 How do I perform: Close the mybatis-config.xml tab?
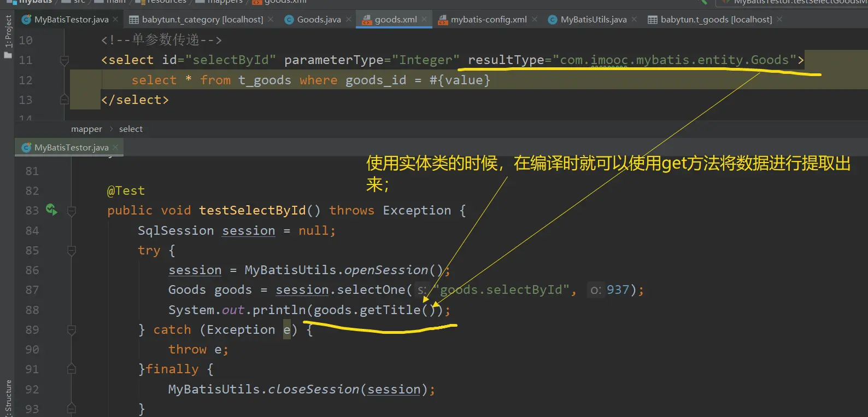pyautogui.click(x=535, y=19)
